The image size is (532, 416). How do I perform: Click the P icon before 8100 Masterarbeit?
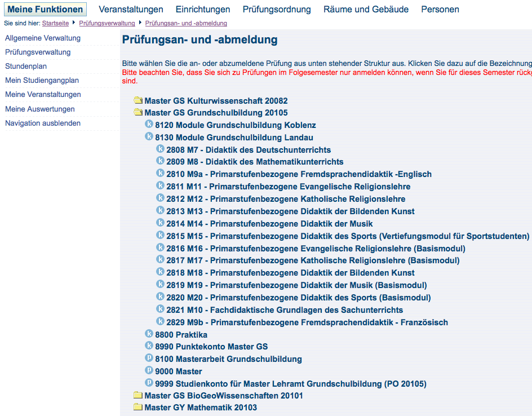[x=149, y=357]
